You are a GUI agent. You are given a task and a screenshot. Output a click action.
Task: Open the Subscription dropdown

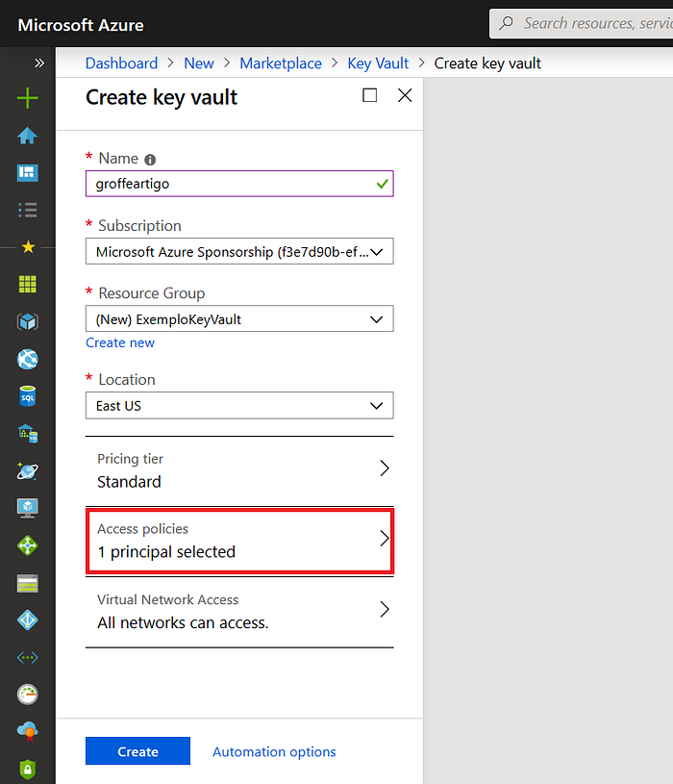239,251
